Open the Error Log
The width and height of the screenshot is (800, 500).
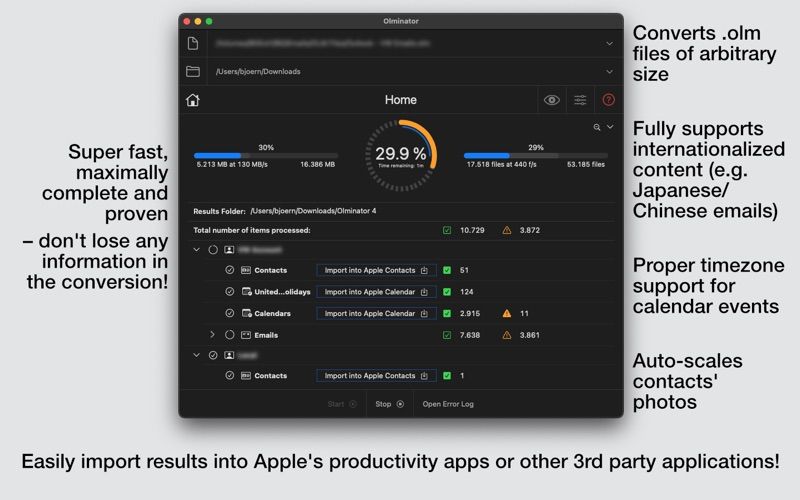(448, 404)
